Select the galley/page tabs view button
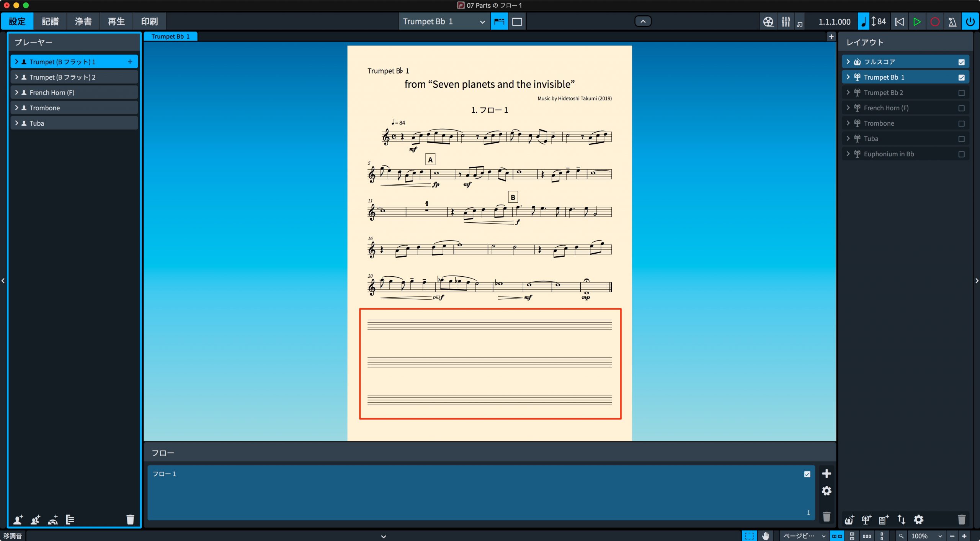 499,21
